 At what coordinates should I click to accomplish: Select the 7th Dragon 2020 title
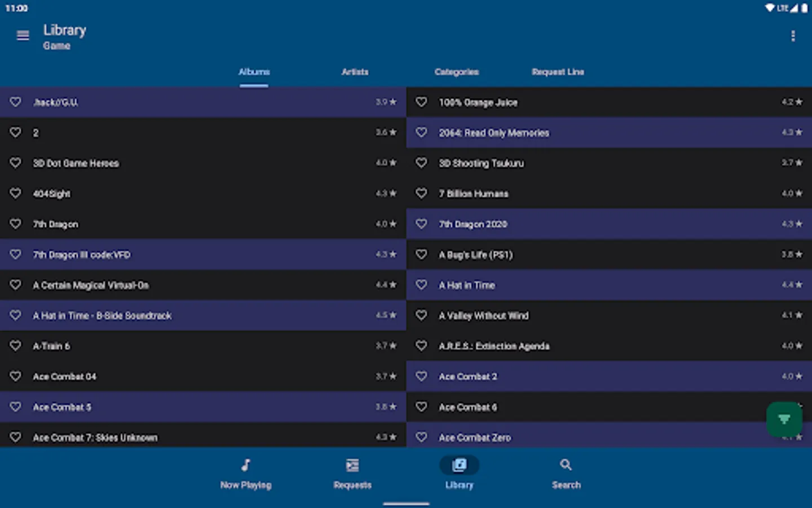tap(473, 225)
